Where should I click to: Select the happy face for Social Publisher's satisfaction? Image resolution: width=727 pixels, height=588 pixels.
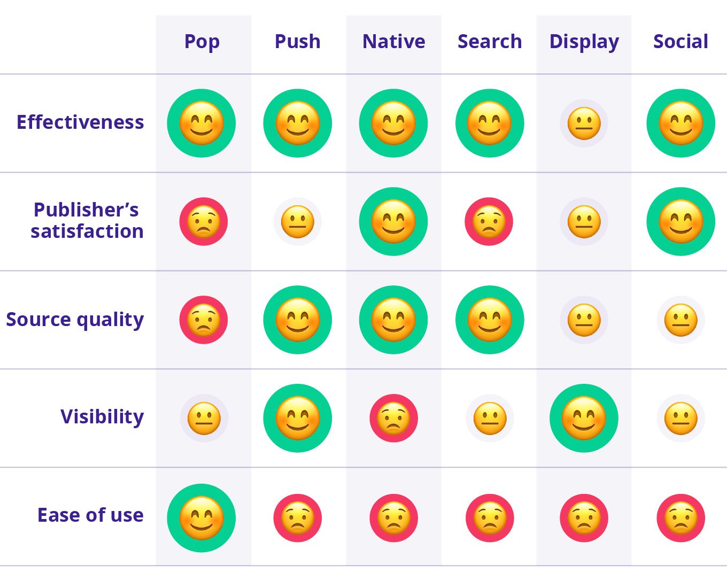pyautogui.click(x=680, y=221)
